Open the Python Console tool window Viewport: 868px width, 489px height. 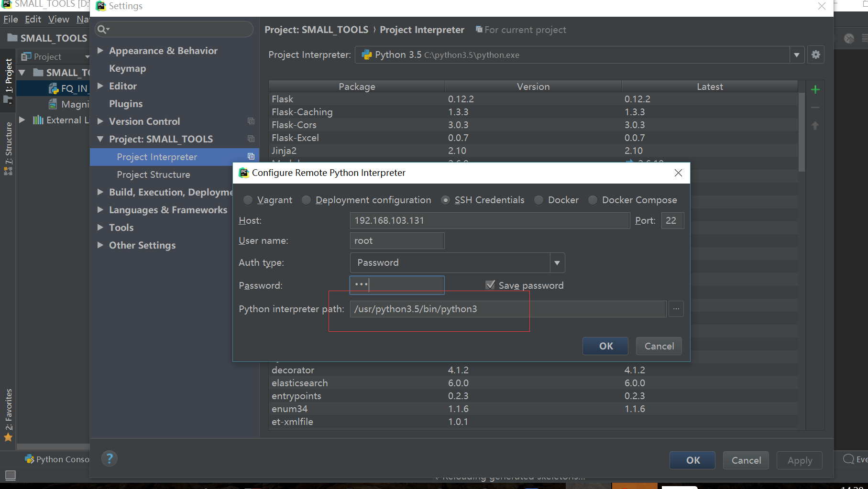pos(57,459)
